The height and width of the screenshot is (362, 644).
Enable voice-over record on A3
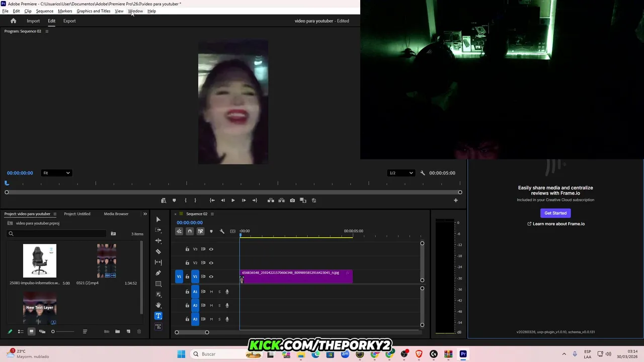click(227, 319)
